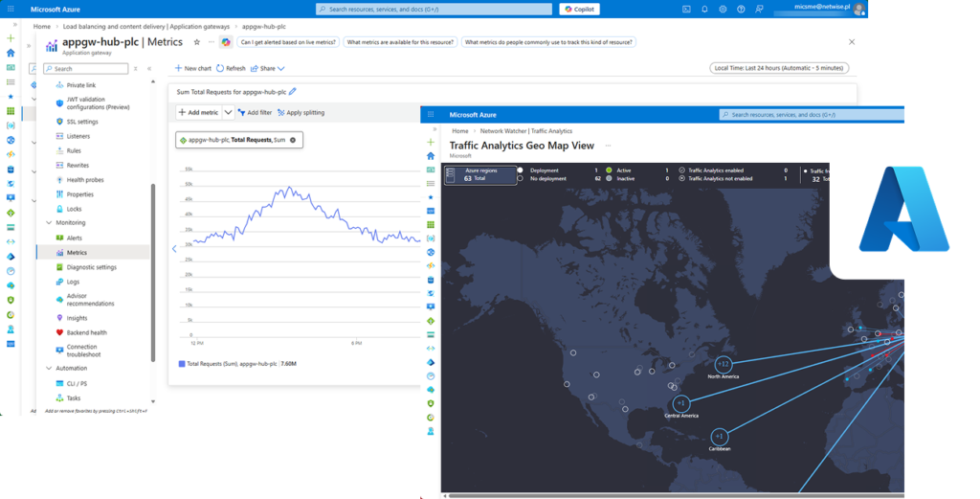Toggle the Active status legend indicator
The image size is (980, 499).
click(609, 170)
